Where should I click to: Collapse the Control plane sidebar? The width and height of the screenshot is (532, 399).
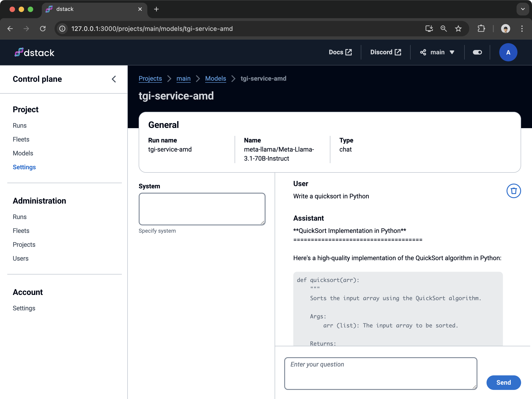(114, 79)
